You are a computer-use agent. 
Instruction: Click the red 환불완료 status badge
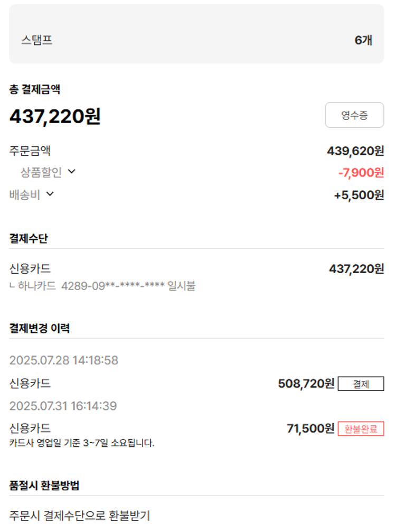tap(361, 428)
